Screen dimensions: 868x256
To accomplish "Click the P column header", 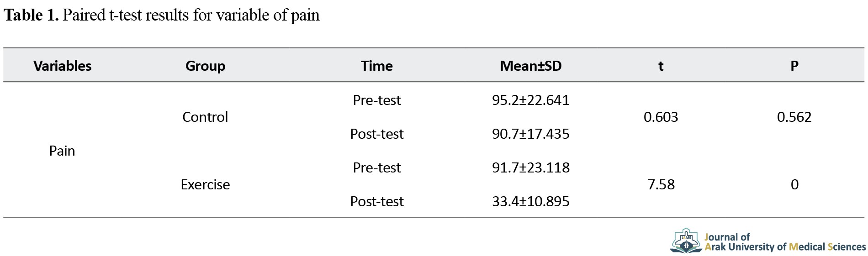I will [x=794, y=66].
